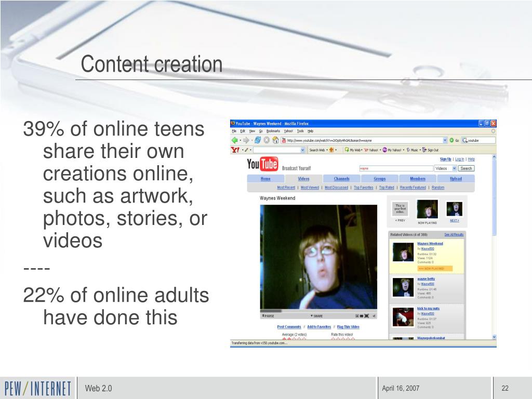Open the Edit menu
The width and height of the screenshot is (532, 399).
click(x=243, y=131)
